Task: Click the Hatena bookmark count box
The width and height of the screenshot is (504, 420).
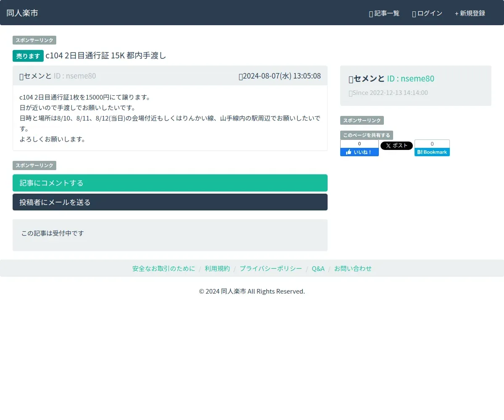Action: coord(432,144)
